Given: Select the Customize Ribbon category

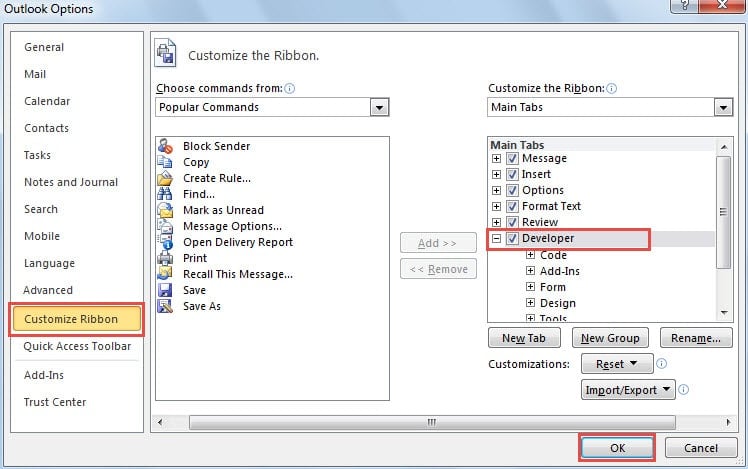Looking at the screenshot, I should pos(76,319).
